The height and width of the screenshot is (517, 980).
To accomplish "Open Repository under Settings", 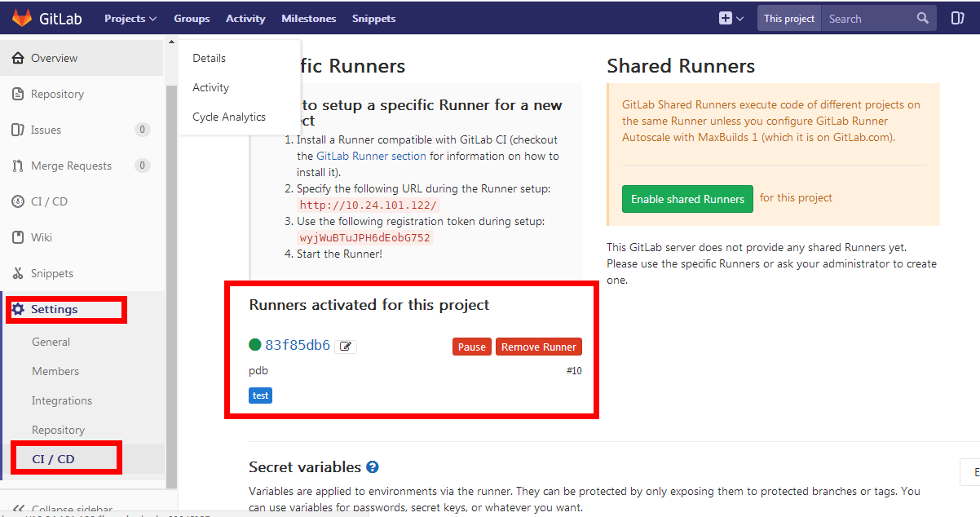I will (x=58, y=430).
